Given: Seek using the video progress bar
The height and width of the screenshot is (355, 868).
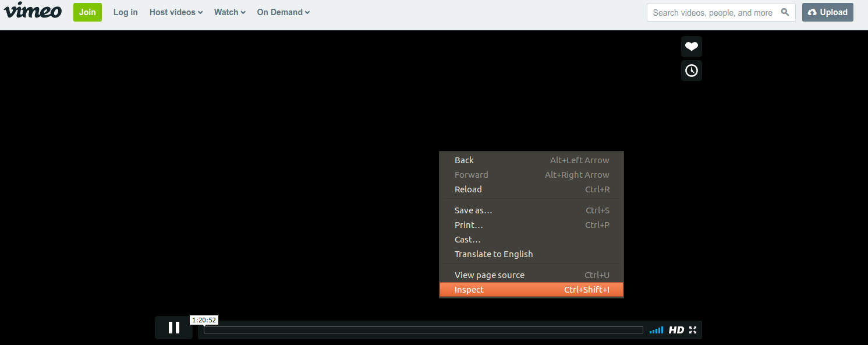Looking at the screenshot, I should (x=422, y=329).
